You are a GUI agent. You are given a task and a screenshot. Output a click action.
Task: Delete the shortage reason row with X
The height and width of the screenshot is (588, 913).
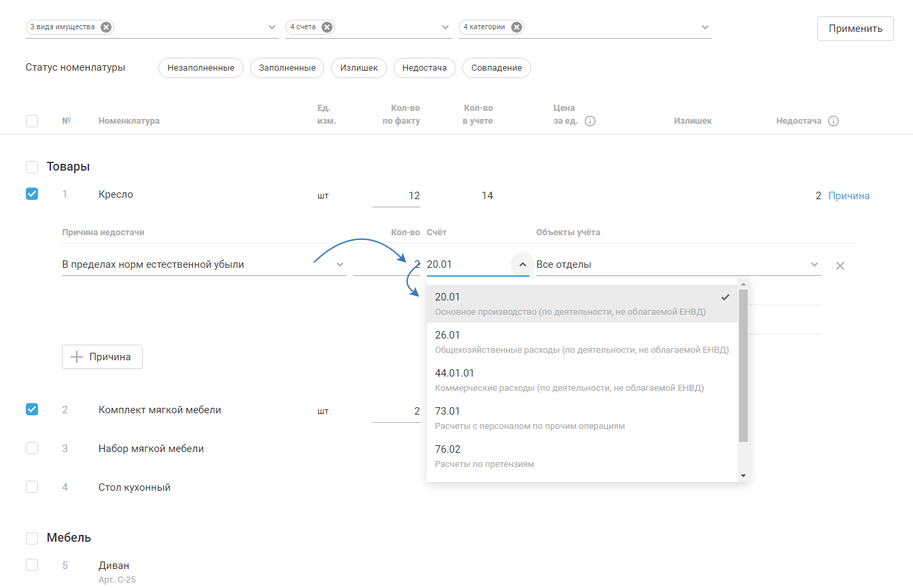click(x=840, y=265)
